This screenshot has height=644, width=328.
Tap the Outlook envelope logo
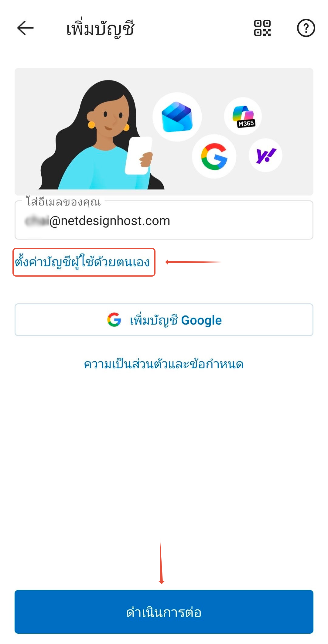(177, 117)
